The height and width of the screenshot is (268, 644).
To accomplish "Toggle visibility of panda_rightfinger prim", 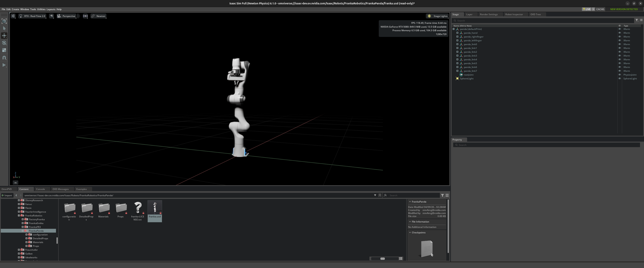I will click(x=619, y=37).
